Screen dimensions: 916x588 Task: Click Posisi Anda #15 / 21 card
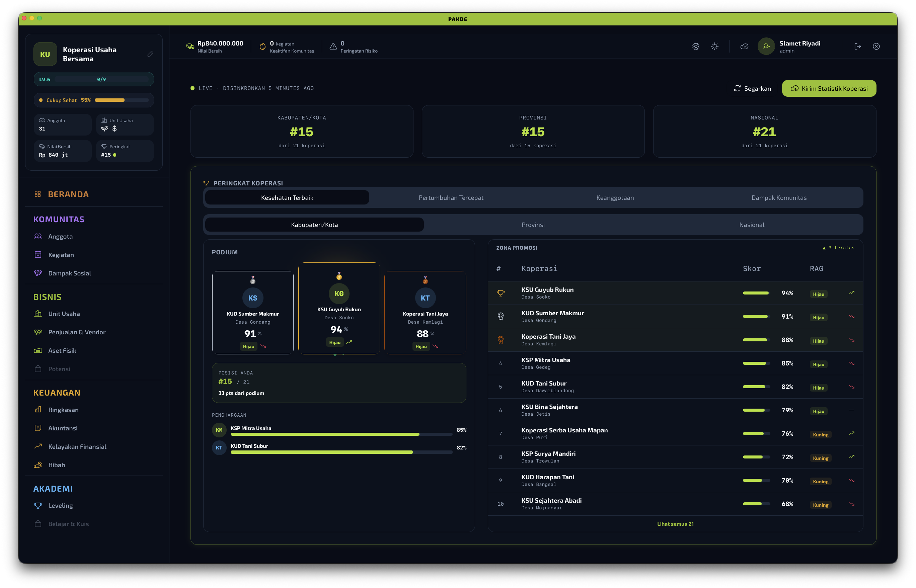click(339, 383)
